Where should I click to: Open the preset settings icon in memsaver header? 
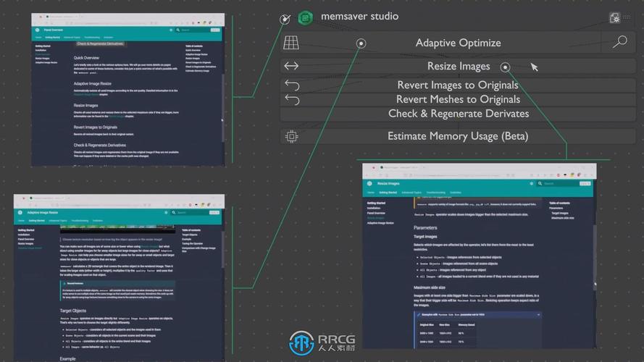tap(614, 17)
